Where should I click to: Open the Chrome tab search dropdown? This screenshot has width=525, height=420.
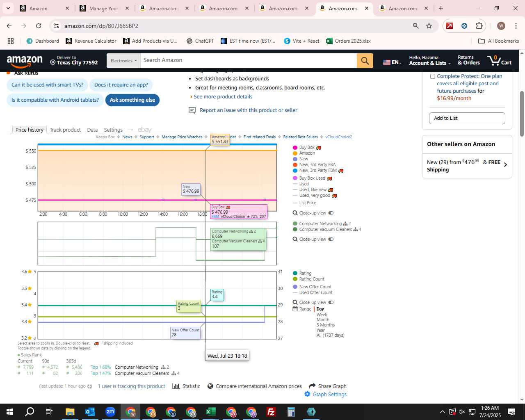(x=8, y=8)
